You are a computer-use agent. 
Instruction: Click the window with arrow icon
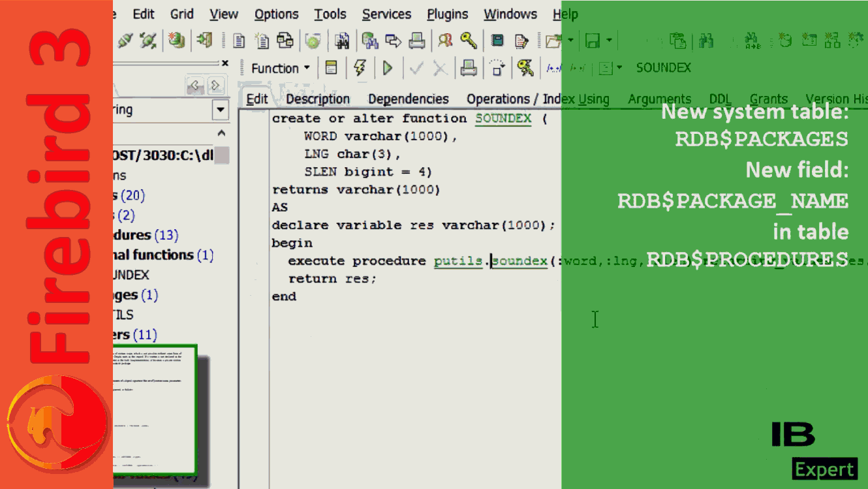(x=393, y=40)
